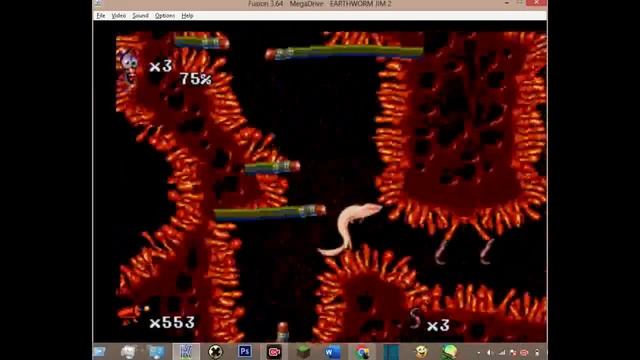Screen dimensions: 640x360
Task: Open Google Chrome from the taskbar
Action: [362, 352]
